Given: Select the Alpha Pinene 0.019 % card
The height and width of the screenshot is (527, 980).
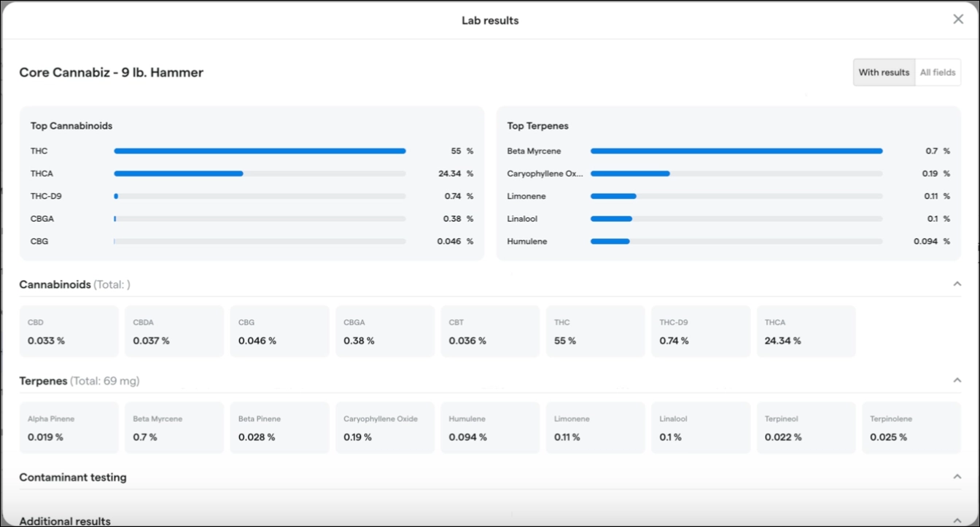Looking at the screenshot, I should pos(69,428).
